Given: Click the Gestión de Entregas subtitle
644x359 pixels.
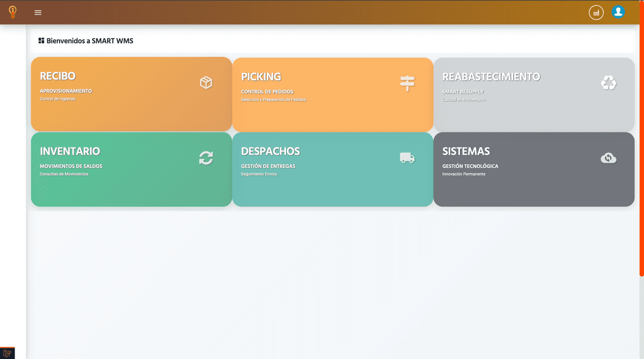Looking at the screenshot, I should tap(268, 166).
